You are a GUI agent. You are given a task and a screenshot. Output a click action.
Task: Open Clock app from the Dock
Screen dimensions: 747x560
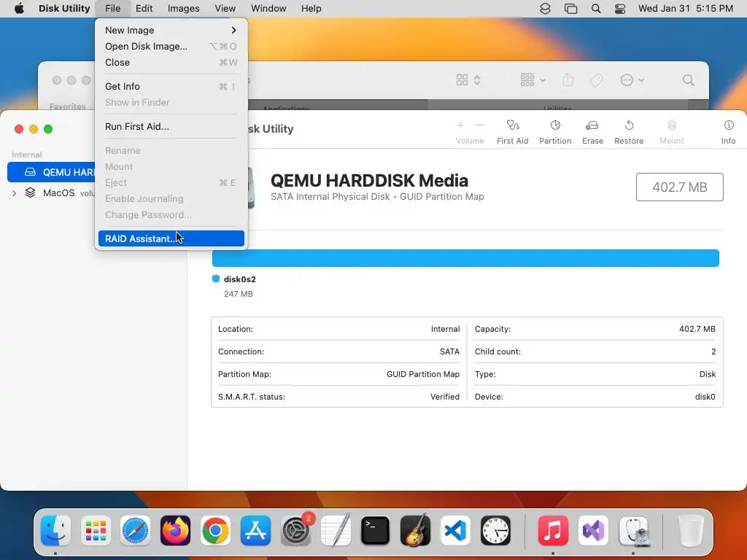point(495,531)
